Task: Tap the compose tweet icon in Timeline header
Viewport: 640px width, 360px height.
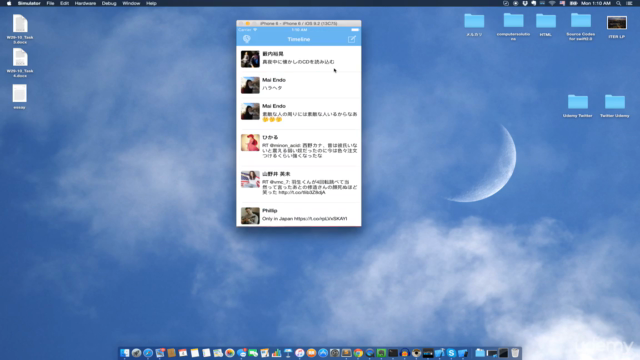Action: tap(352, 39)
